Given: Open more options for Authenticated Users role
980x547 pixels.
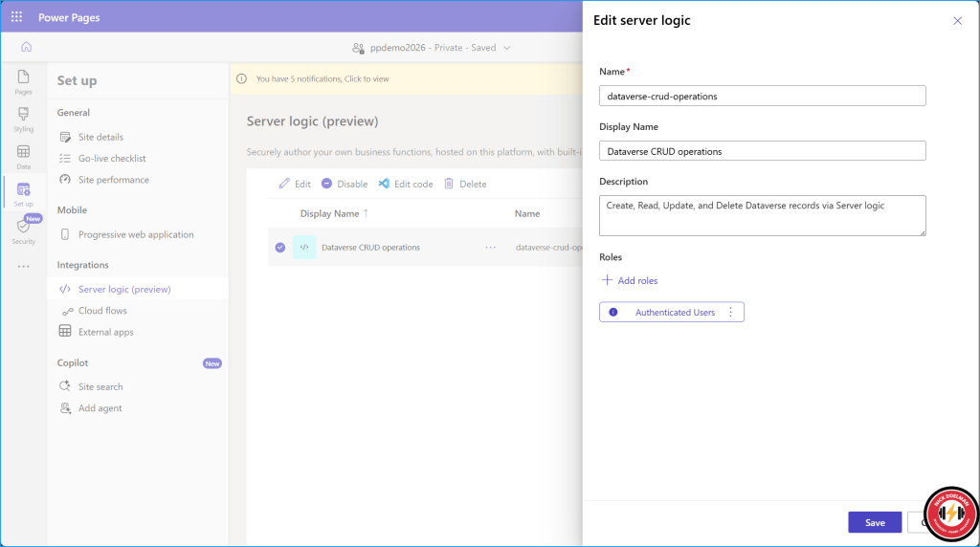Looking at the screenshot, I should point(731,313).
